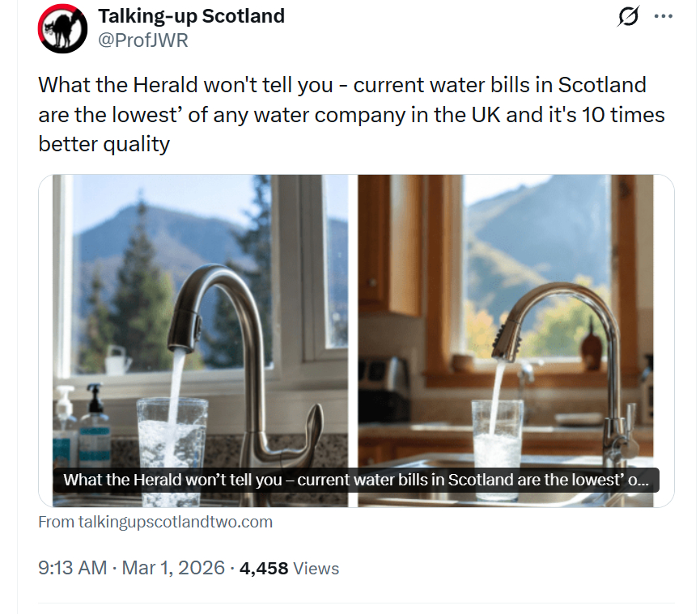Open the 4,458 Views count

click(264, 568)
